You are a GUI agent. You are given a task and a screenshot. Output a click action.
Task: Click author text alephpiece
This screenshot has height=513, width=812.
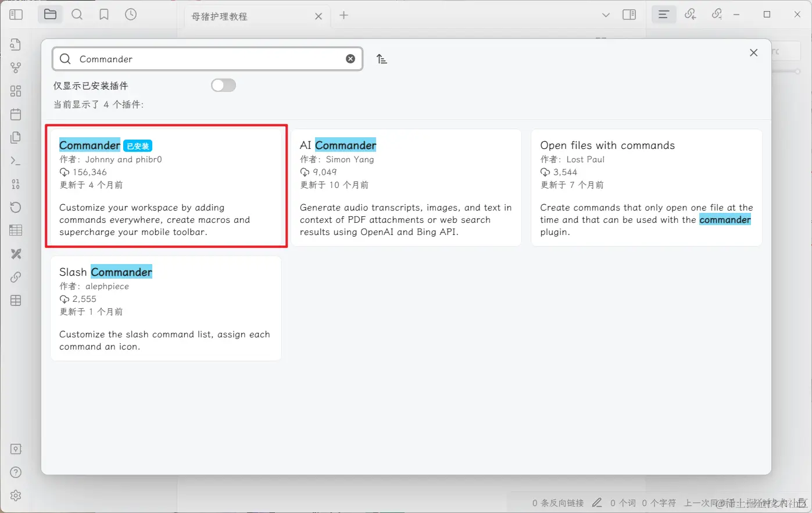(107, 286)
